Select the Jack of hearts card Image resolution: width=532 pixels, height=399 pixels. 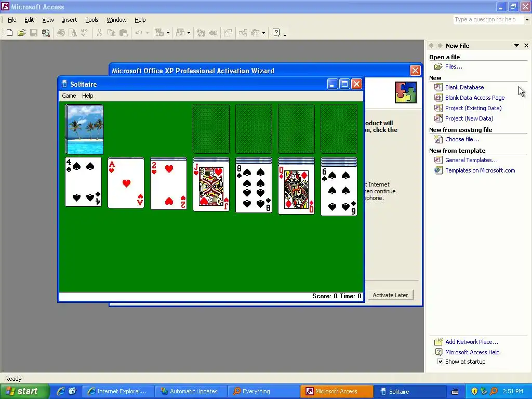pos(211,187)
